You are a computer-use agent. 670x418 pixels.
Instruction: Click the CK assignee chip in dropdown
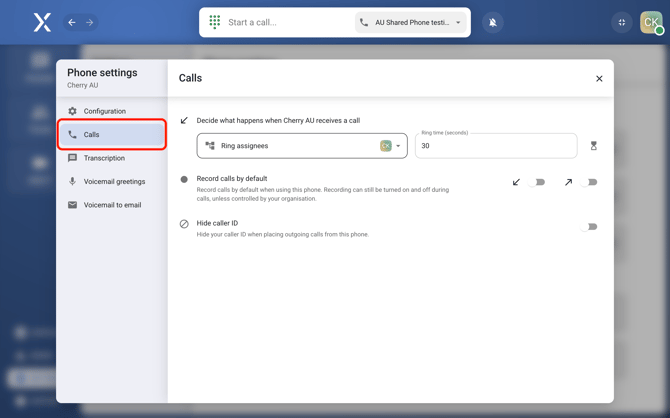pyautogui.click(x=385, y=146)
